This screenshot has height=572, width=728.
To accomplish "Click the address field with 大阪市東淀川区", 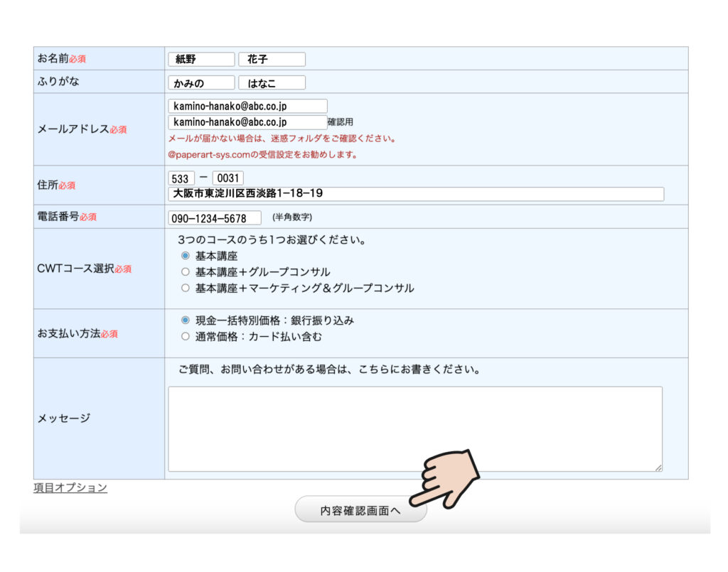I will coord(416,194).
